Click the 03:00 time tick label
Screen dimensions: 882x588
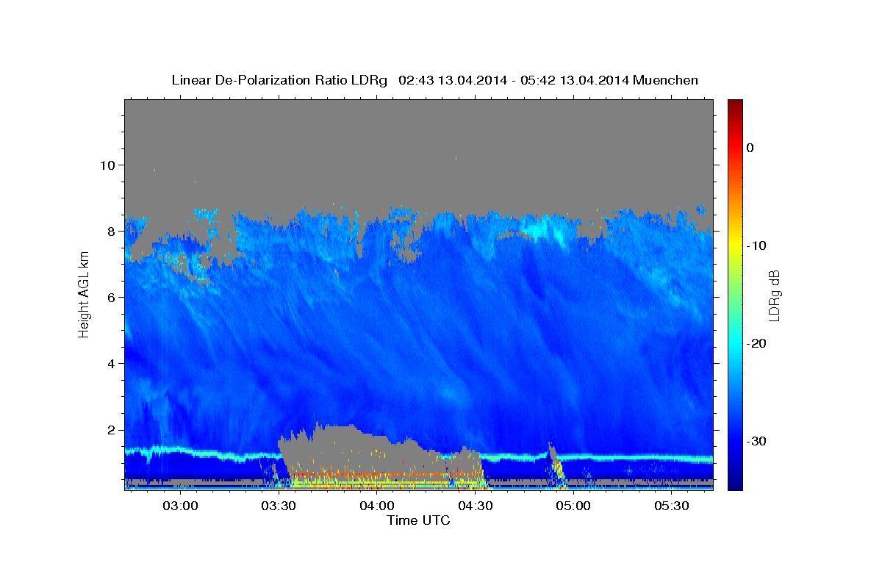click(x=180, y=506)
